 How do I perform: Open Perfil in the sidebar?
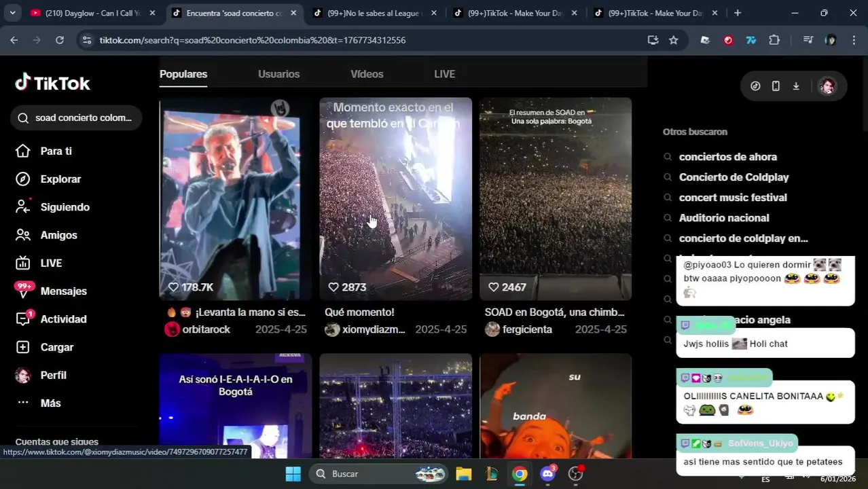coord(53,375)
